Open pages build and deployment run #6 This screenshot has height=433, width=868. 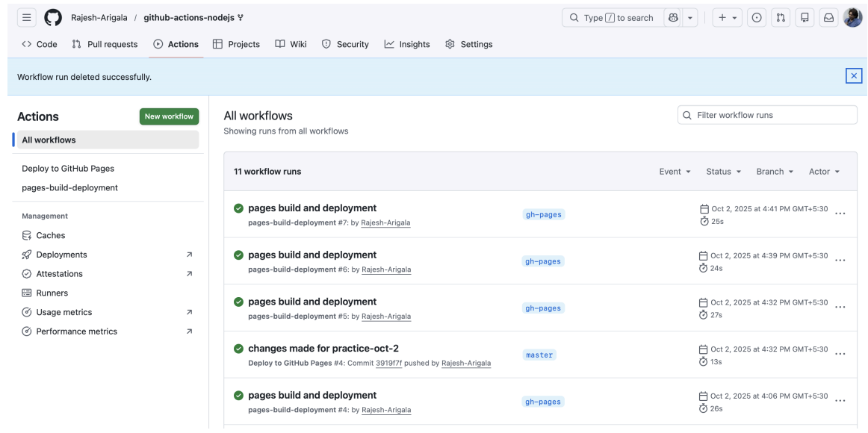point(312,255)
